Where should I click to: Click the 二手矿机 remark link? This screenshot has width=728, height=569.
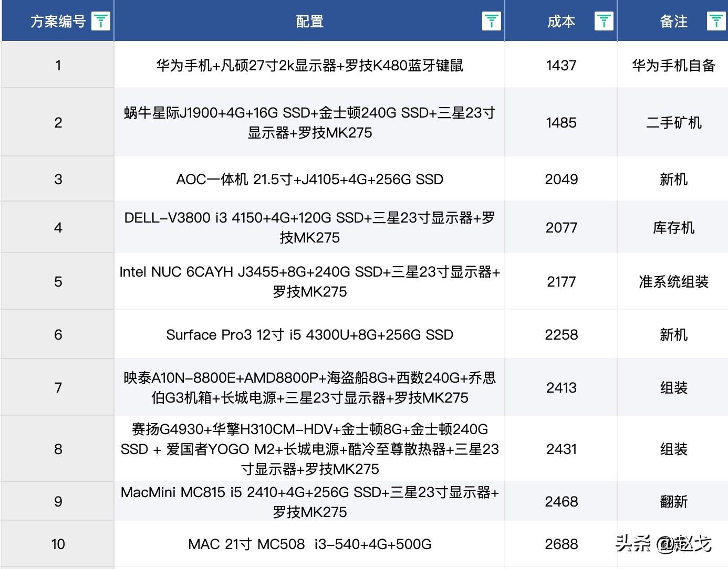click(673, 122)
